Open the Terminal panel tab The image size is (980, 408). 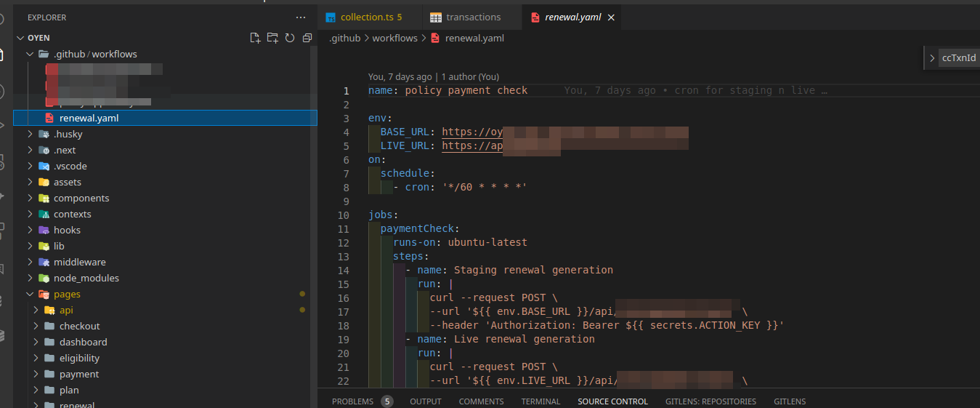[540, 401]
